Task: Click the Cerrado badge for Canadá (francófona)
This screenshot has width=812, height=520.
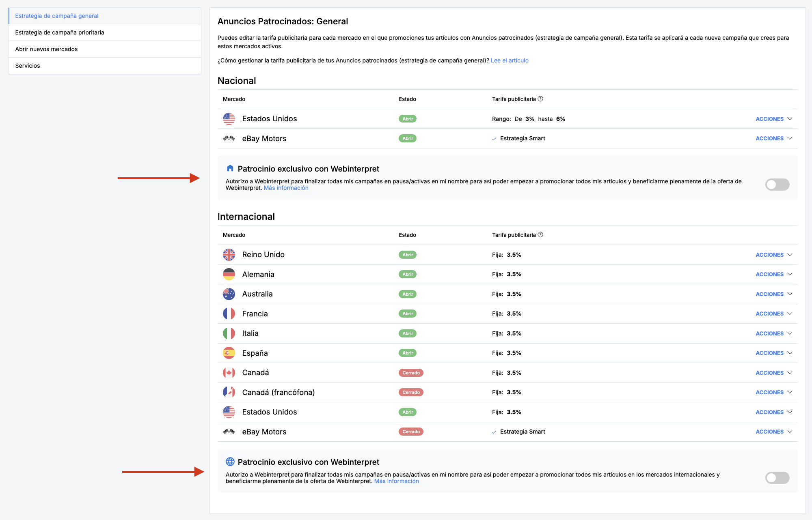Action: click(411, 392)
